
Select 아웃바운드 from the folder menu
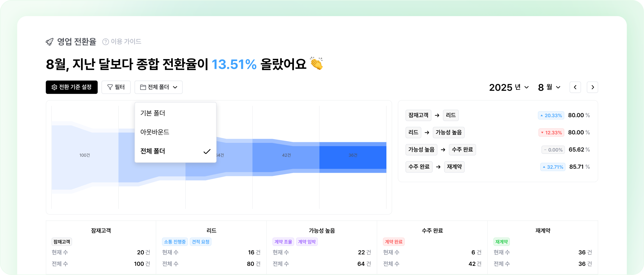[x=155, y=132]
